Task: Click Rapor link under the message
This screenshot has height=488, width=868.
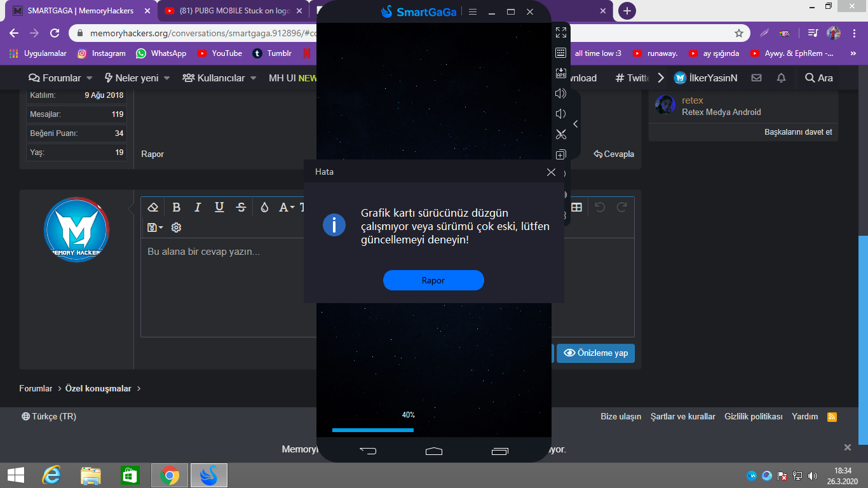Action: [x=153, y=154]
